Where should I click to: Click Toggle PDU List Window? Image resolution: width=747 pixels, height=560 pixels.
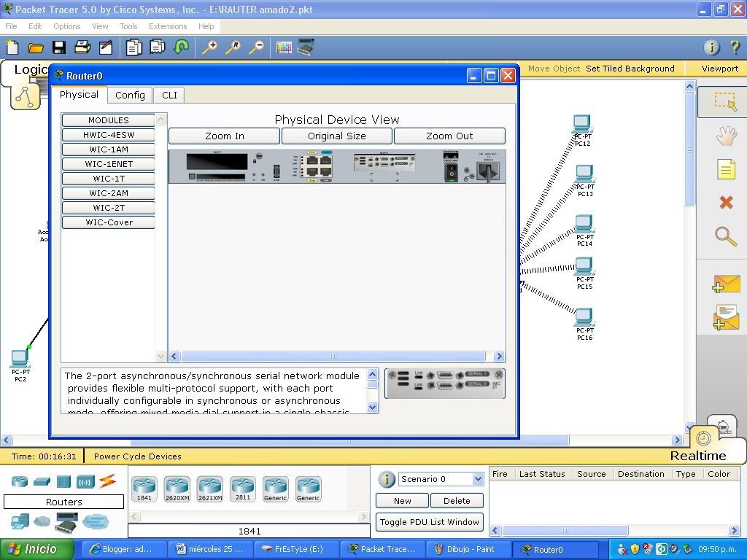click(x=430, y=522)
